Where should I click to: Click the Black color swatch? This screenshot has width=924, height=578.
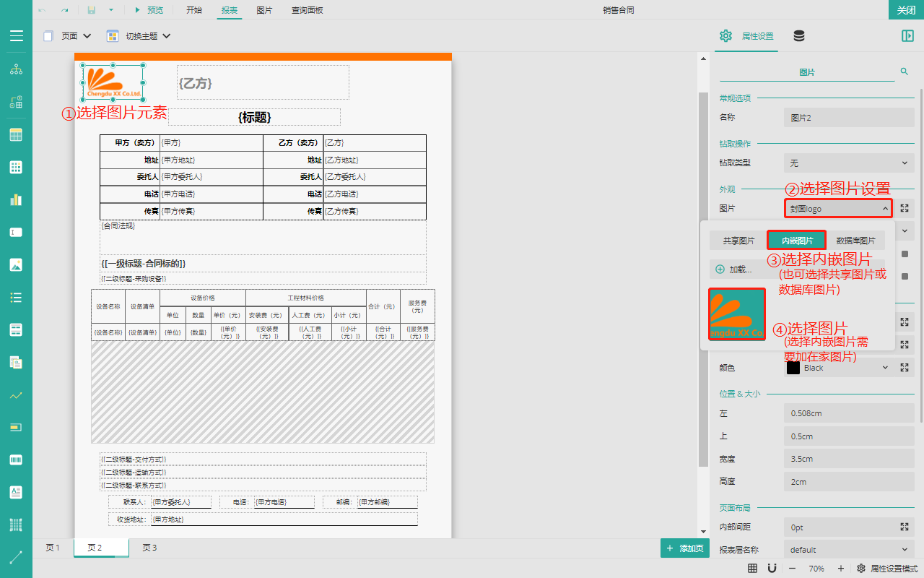[x=793, y=368]
